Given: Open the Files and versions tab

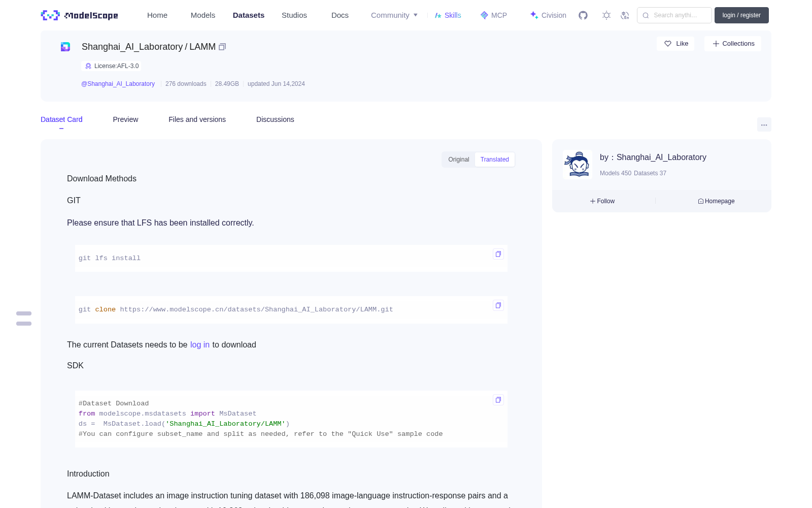Looking at the screenshot, I should point(197,119).
